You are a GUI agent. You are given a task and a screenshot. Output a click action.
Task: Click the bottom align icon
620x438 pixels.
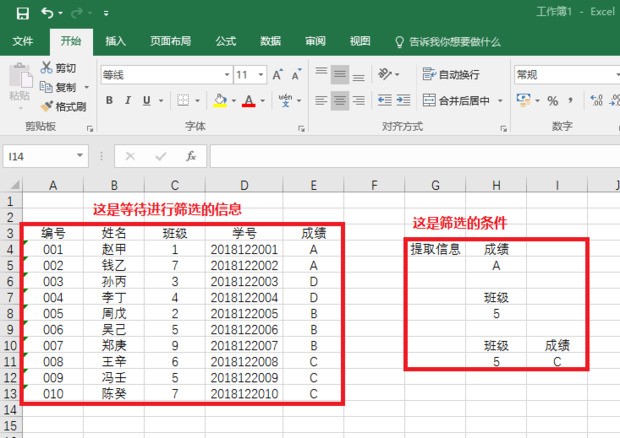pyautogui.click(x=359, y=76)
